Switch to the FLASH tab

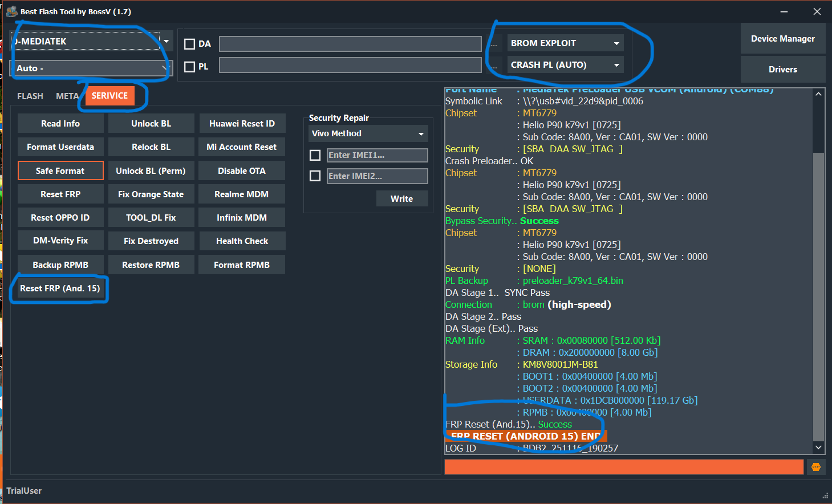[30, 96]
